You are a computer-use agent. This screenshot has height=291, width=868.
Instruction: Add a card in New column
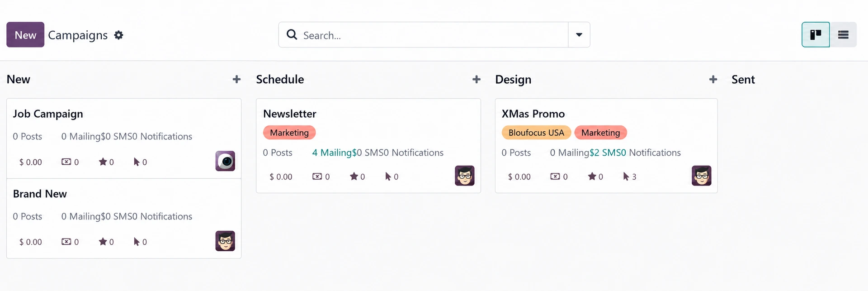pyautogui.click(x=236, y=80)
